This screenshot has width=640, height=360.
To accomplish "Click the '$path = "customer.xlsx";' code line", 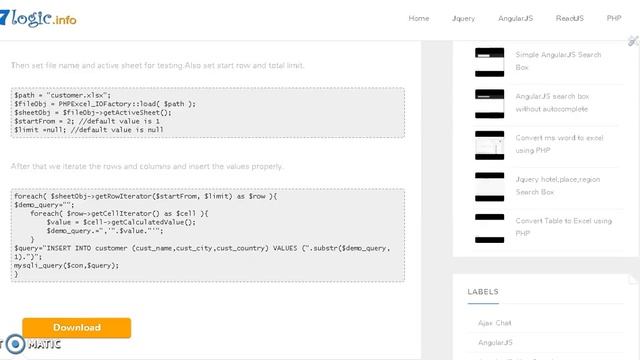I will click(62, 95).
